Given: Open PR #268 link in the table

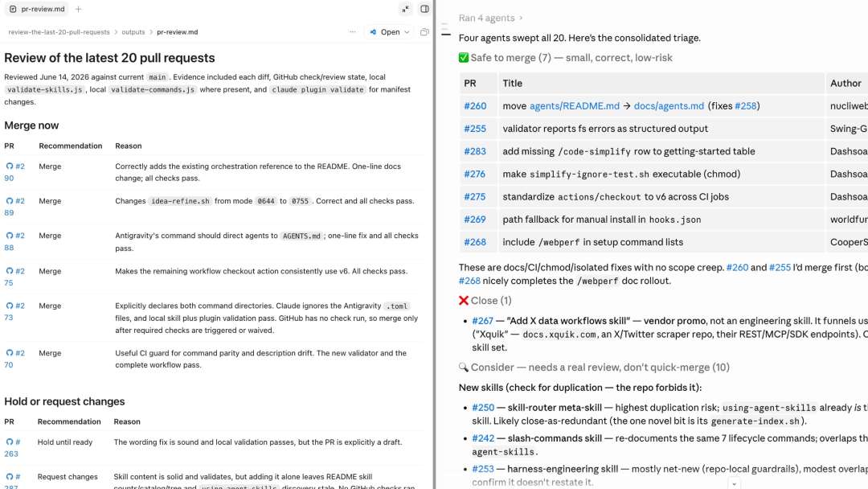Looking at the screenshot, I should [475, 242].
